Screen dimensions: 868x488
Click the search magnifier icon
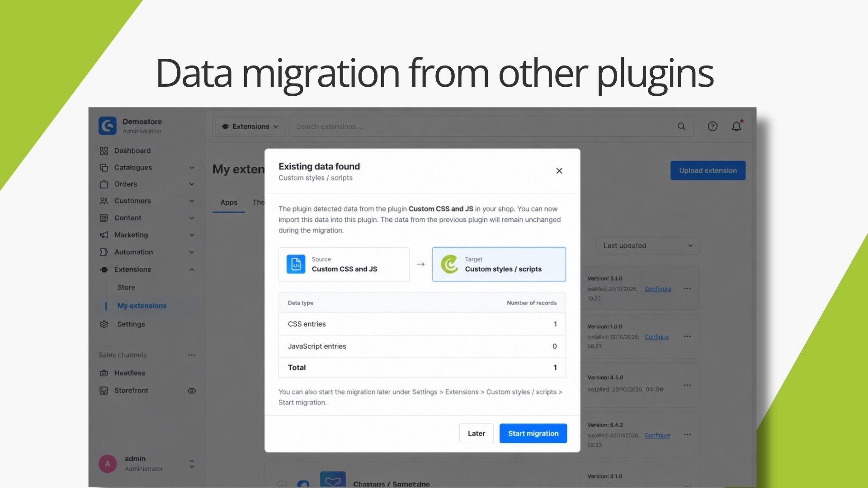point(681,127)
